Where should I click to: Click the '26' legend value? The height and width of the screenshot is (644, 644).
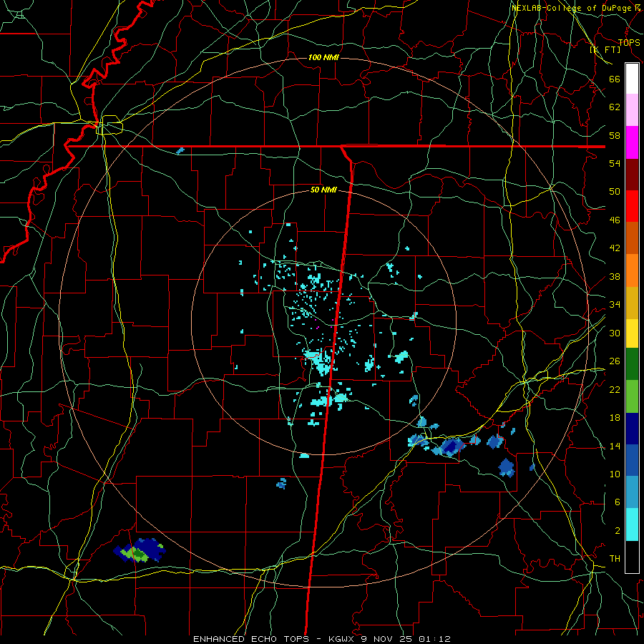[x=615, y=361]
